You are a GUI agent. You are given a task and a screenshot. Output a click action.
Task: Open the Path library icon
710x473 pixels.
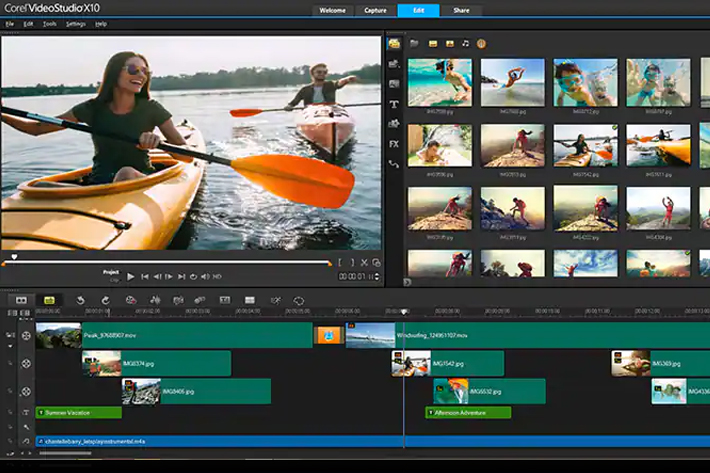394,164
